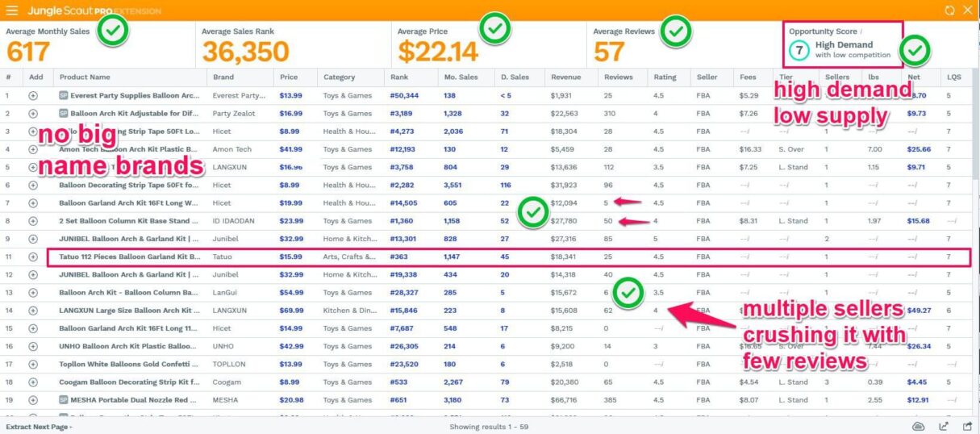Close the Jungle Scout extension window
Screen dimensions: 980x434
967,10
